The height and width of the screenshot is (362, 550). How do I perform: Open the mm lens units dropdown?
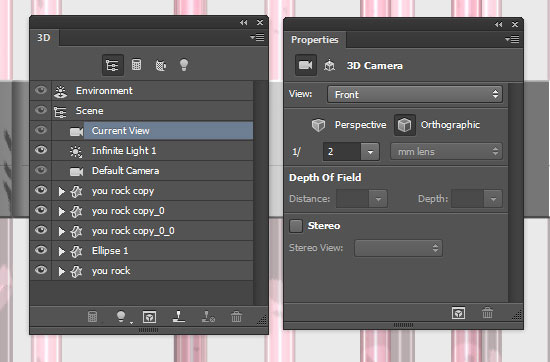[446, 152]
